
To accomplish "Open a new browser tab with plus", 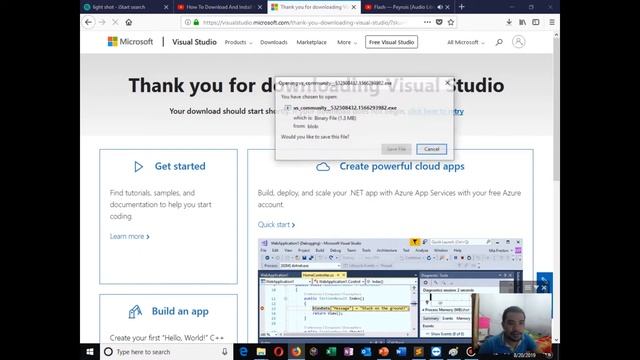I will click(462, 7).
